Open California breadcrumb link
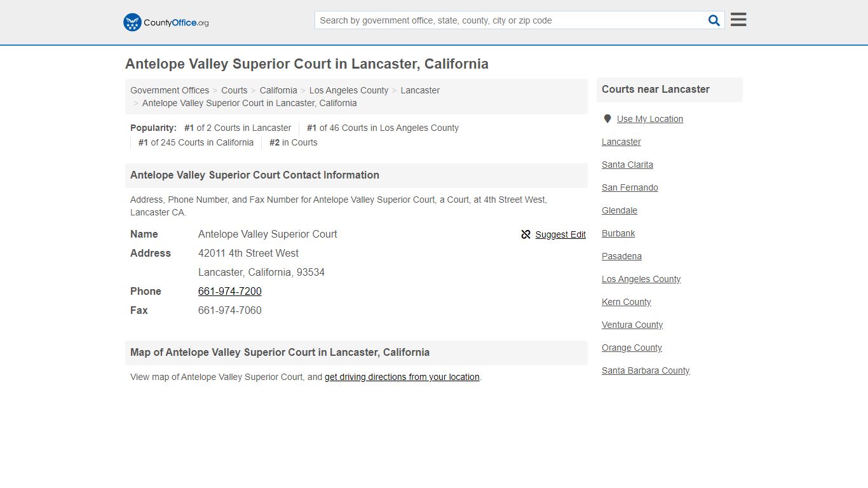 click(278, 90)
